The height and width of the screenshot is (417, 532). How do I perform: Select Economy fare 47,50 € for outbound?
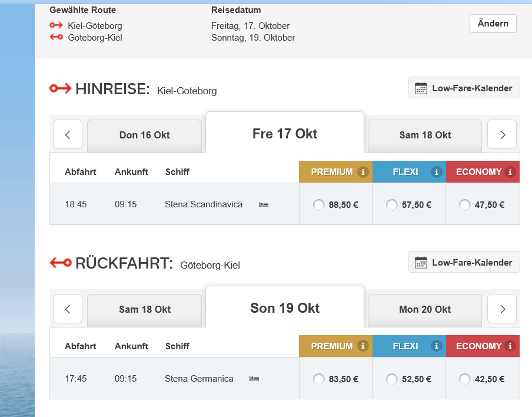point(465,205)
